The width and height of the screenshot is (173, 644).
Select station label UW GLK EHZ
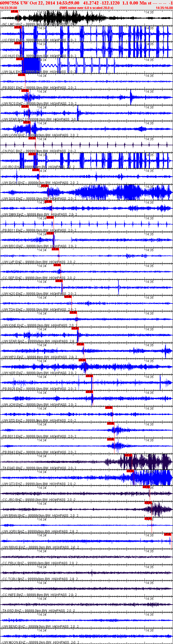[12, 72]
